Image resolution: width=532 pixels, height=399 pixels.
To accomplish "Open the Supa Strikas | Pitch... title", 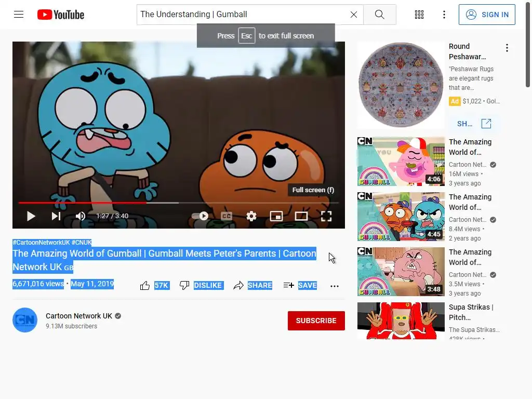I will 471,312.
